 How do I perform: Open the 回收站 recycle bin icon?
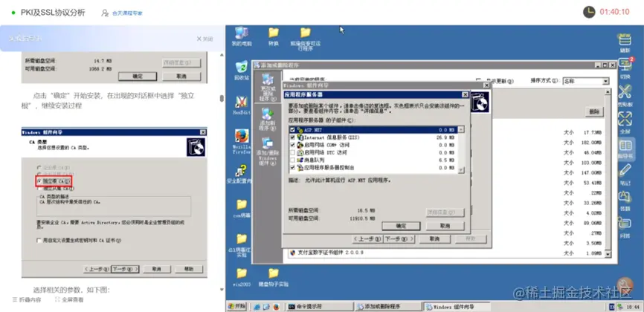pyautogui.click(x=241, y=70)
